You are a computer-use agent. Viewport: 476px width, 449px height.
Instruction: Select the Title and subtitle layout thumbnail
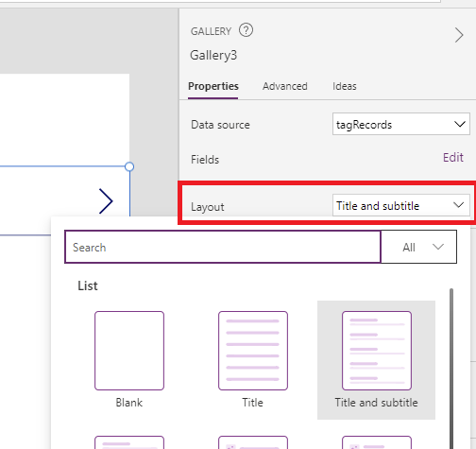click(x=377, y=351)
